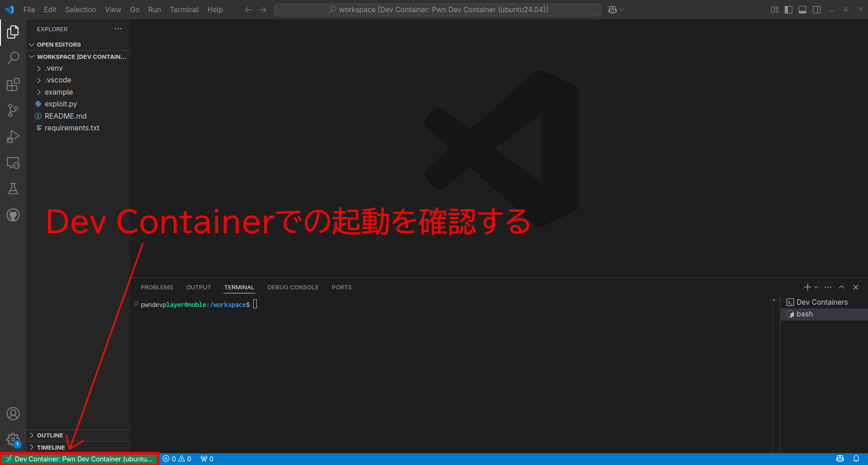Toggle the secondary side bar layout button
The height and width of the screenshot is (465, 868).
click(816, 10)
